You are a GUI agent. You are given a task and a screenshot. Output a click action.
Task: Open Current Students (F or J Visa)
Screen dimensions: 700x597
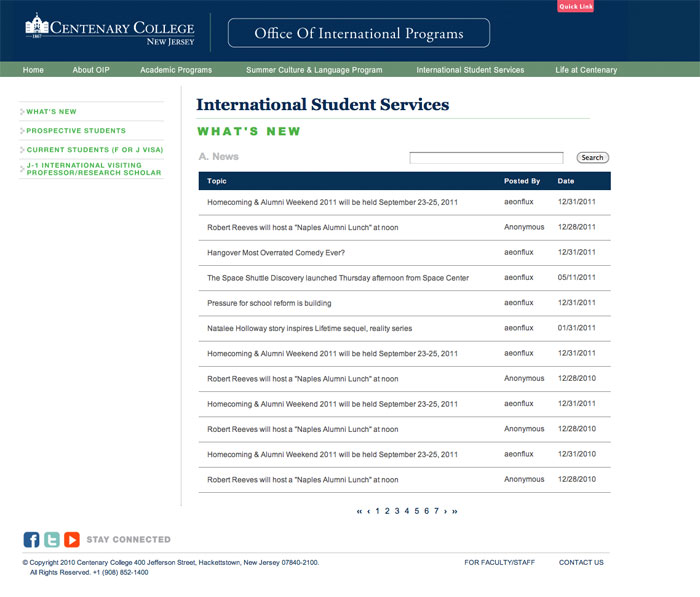pyautogui.click(x=94, y=150)
